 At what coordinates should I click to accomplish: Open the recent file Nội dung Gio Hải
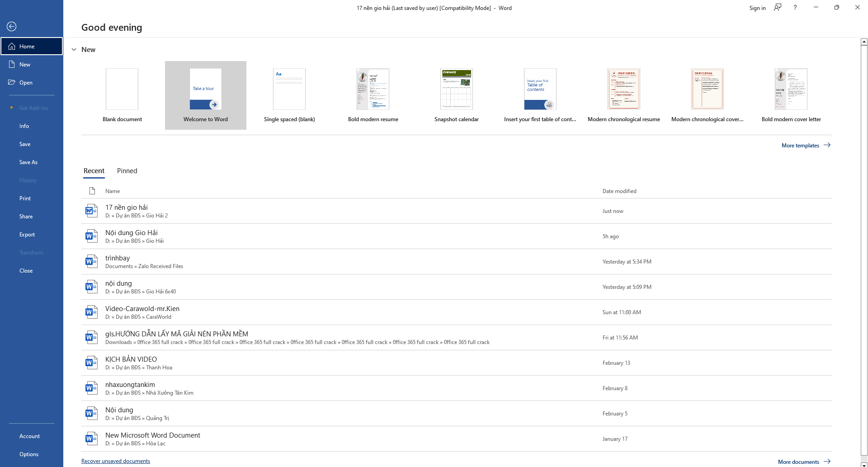click(x=131, y=232)
